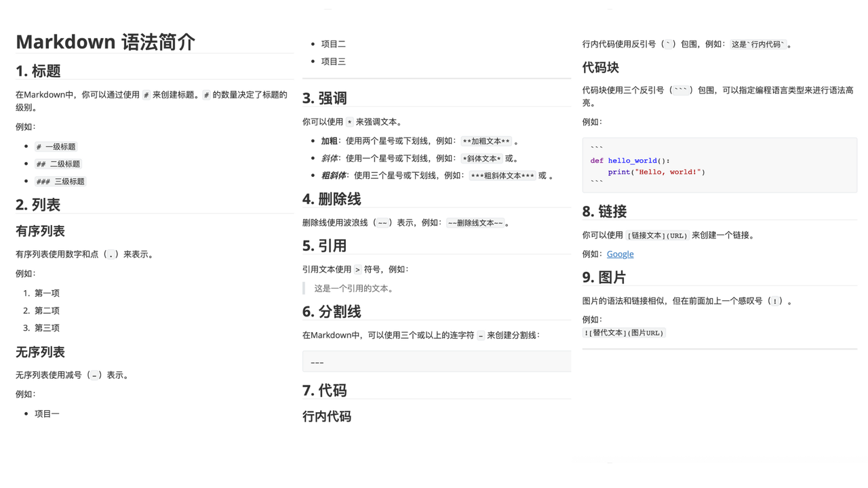The width and height of the screenshot is (868, 488).
Task: Click the 'def hello_world():' code line
Action: [630, 161]
